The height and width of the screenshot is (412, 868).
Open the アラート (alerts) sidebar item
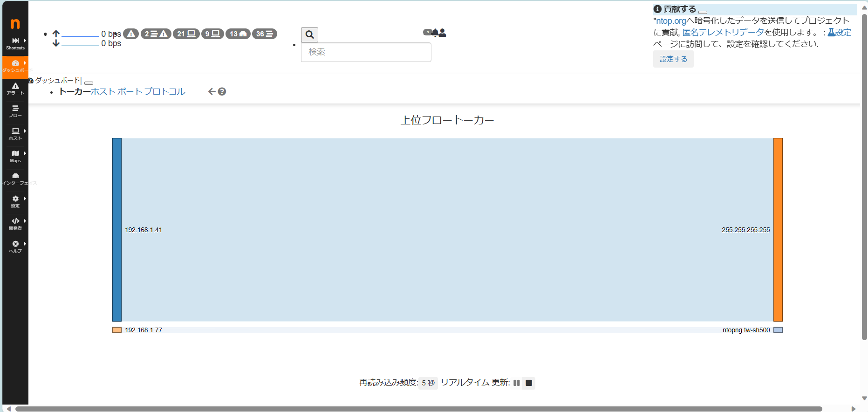coord(15,89)
